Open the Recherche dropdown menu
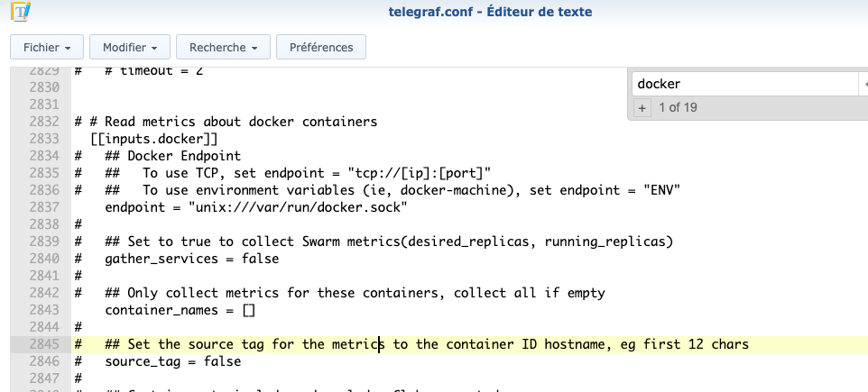 (223, 47)
